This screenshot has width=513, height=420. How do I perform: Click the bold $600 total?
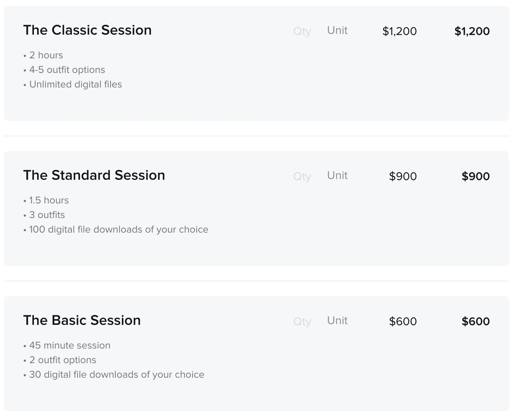(475, 322)
